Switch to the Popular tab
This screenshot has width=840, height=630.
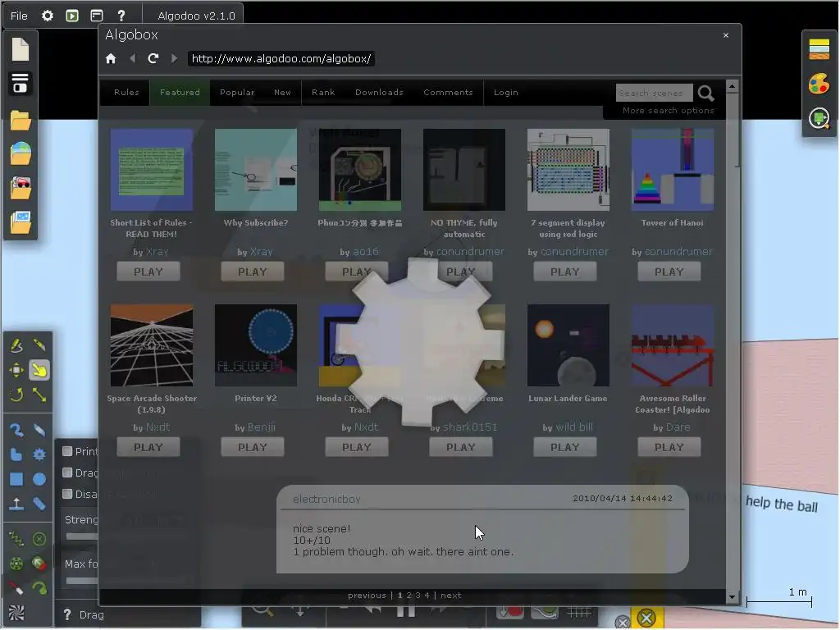click(237, 92)
